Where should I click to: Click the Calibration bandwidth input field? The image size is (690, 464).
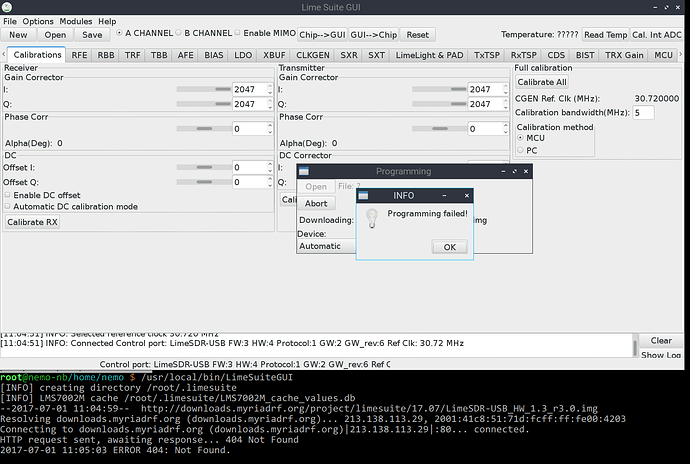click(x=643, y=113)
